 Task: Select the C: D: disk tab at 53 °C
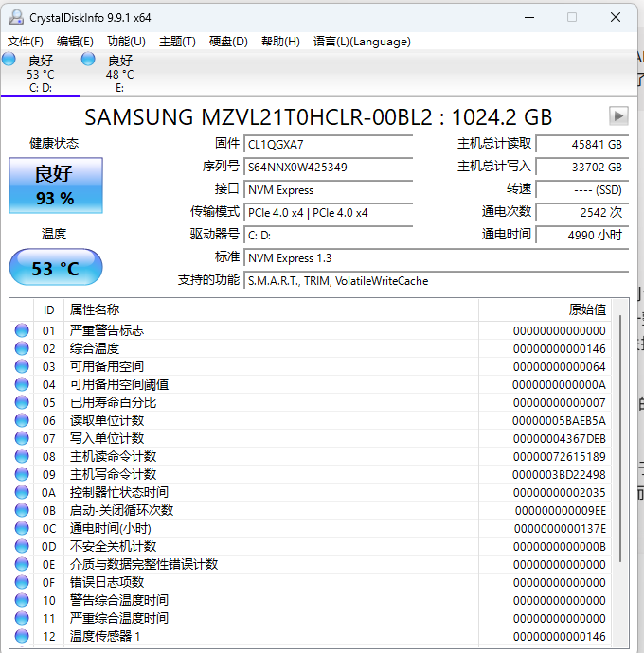(x=41, y=73)
